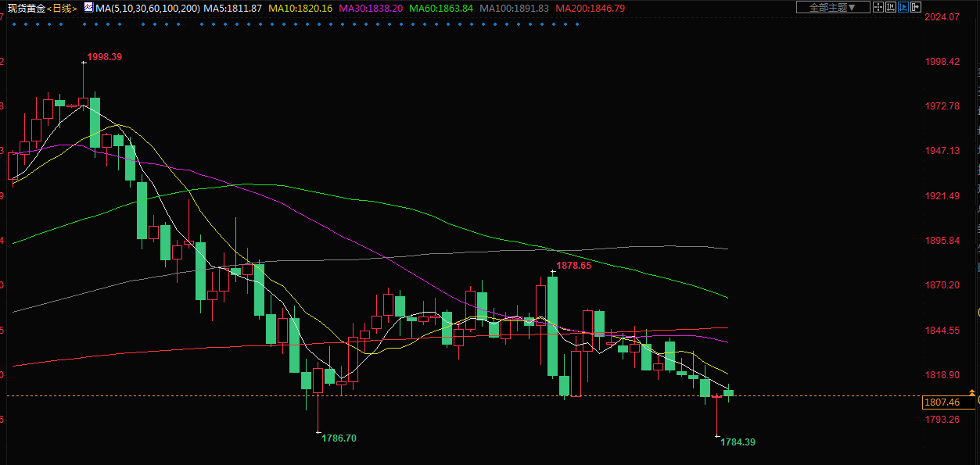Screen dimensions: 980x465
Task: Open the 全部主题 dropdown
Action: 833,7
